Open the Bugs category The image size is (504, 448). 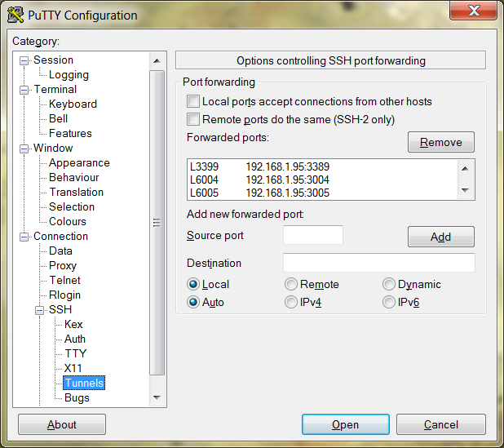pos(77,398)
